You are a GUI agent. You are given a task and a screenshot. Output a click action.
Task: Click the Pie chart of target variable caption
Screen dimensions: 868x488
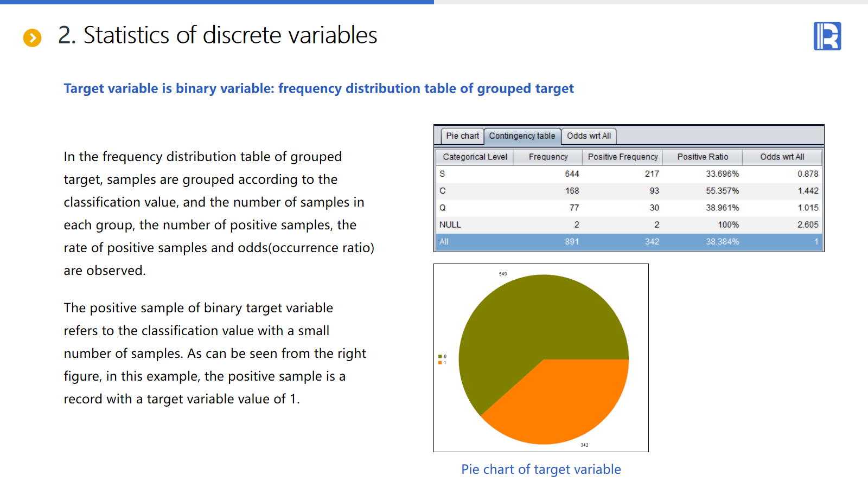541,470
